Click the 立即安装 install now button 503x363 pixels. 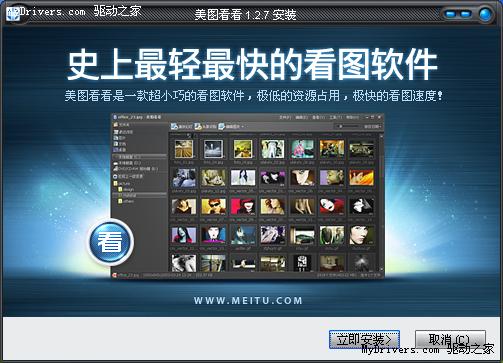[x=364, y=340]
